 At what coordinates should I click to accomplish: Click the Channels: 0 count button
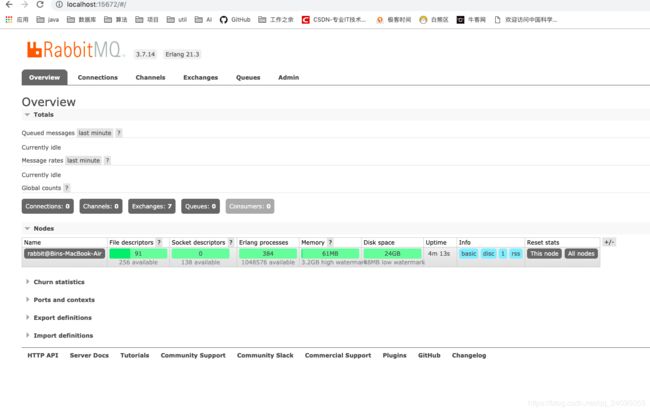point(101,206)
